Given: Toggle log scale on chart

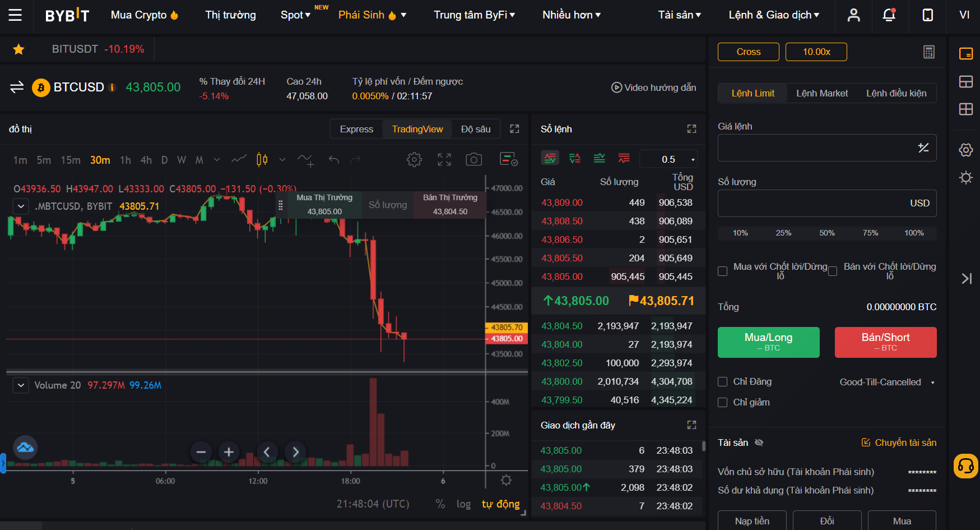Looking at the screenshot, I should 463,504.
